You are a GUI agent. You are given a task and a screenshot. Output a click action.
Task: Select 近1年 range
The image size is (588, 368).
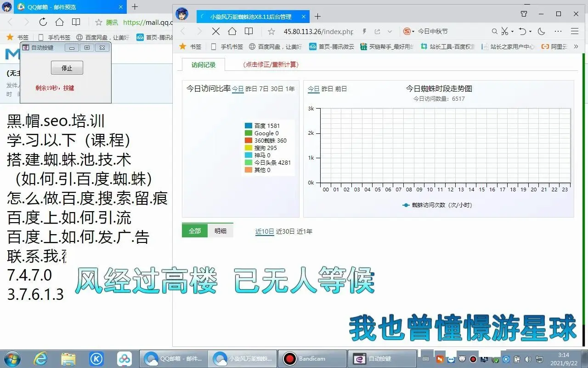coord(305,231)
